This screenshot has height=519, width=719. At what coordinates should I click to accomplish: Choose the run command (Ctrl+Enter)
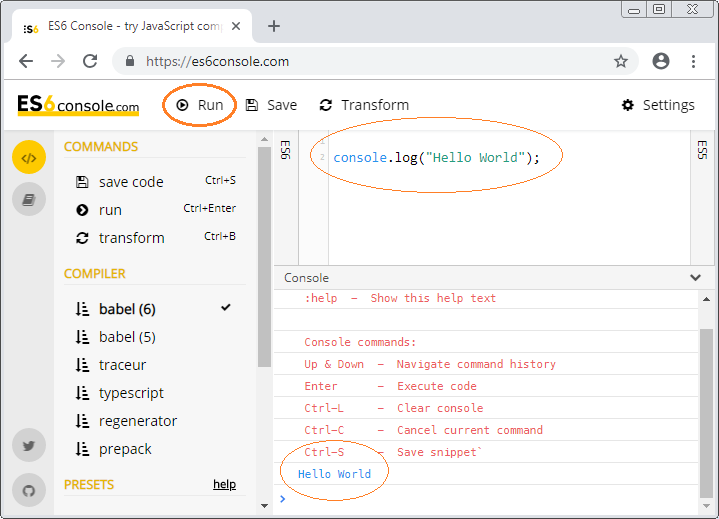[x=155, y=210]
